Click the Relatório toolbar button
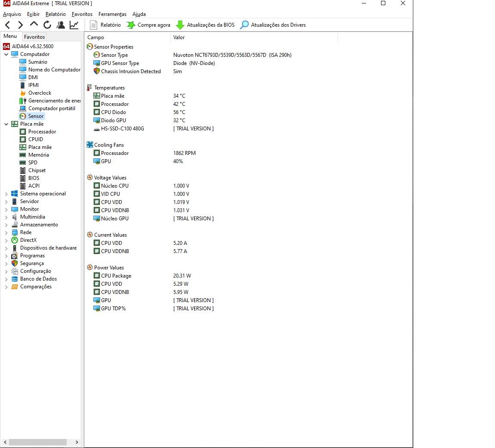The image size is (495, 448). [105, 25]
